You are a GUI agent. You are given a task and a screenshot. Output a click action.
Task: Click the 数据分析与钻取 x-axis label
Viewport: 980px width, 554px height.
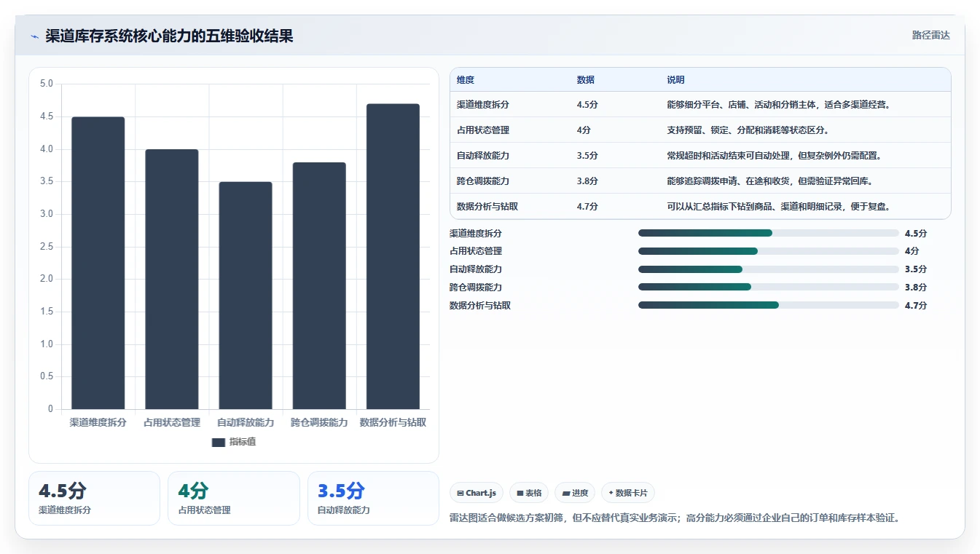click(393, 422)
